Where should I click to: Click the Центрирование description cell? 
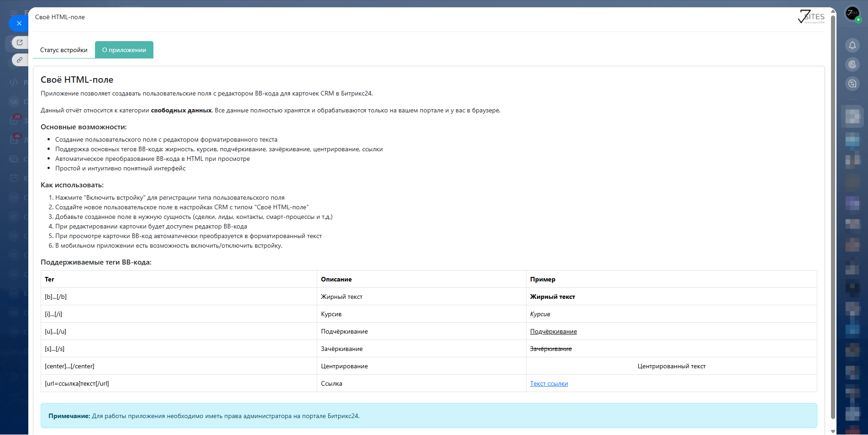[421, 366]
